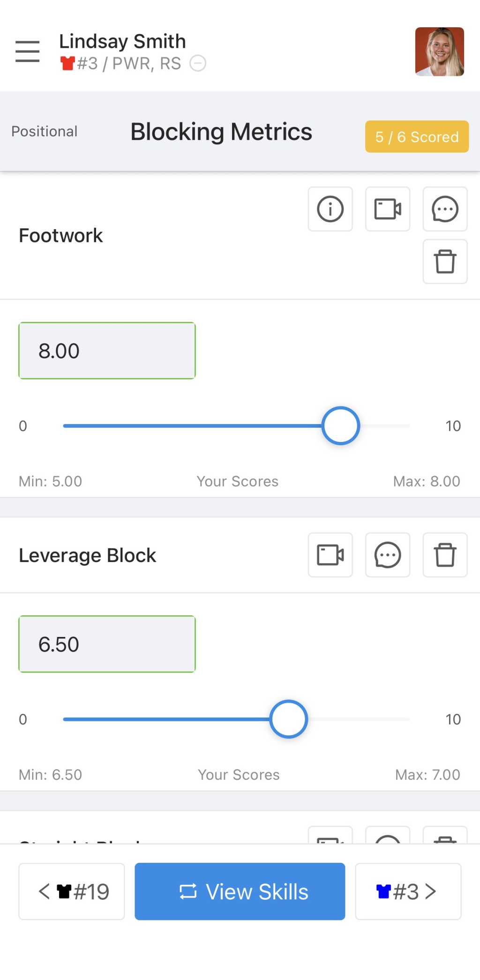Screen dimensions: 480x980
Task: Open Footwork info details
Action: 330,209
